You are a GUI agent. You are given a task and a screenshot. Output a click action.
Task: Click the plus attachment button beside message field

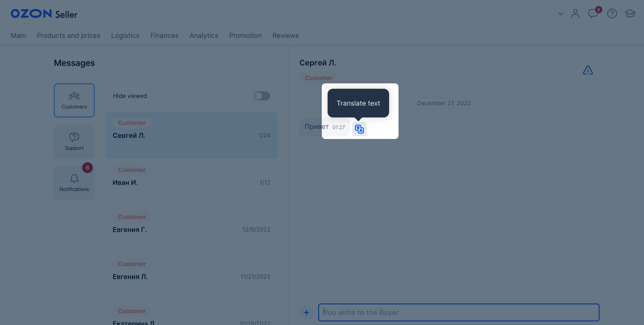coord(307,312)
